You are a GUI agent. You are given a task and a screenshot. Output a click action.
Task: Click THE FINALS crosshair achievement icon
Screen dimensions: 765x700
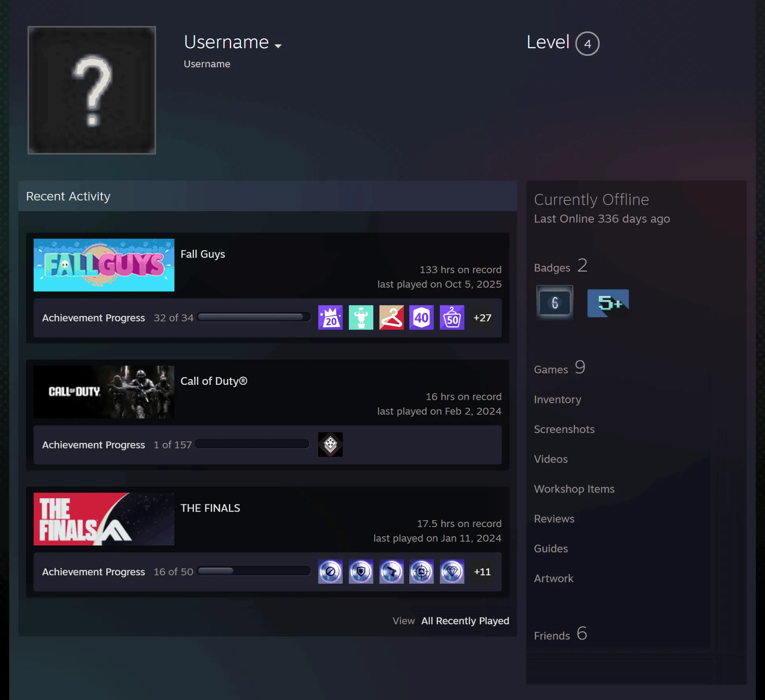(422, 571)
